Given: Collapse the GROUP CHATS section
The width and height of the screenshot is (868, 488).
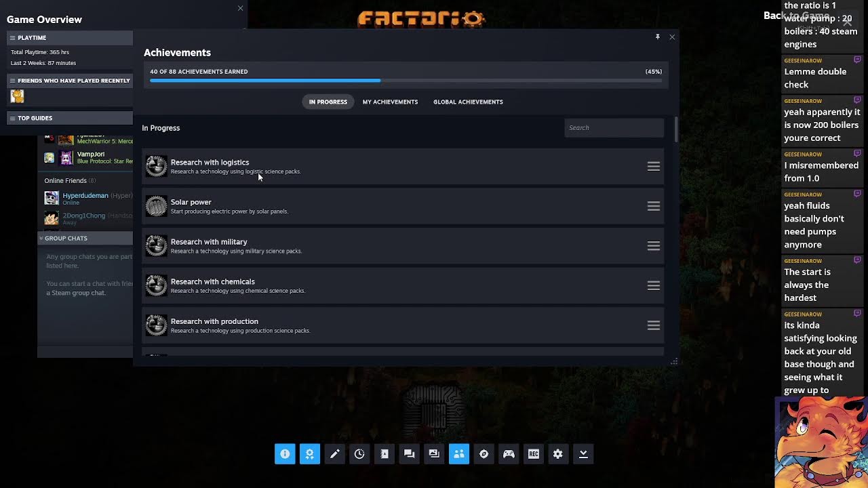Looking at the screenshot, I should (x=85, y=239).
